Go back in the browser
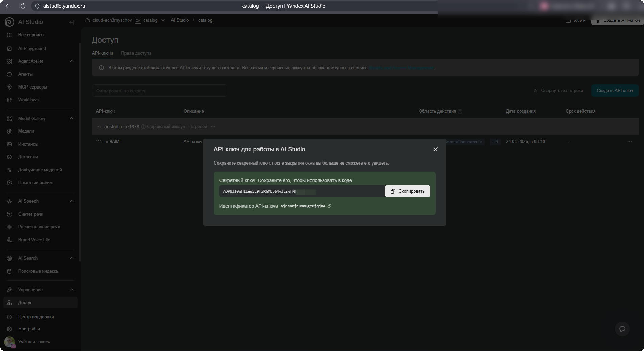The width and height of the screenshot is (644, 351). [x=8, y=6]
